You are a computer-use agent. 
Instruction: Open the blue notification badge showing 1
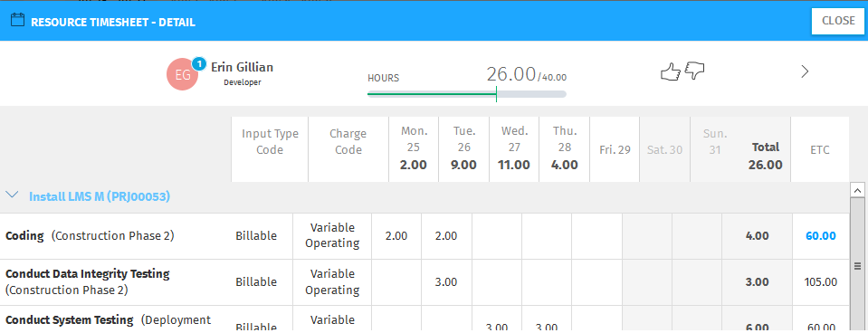click(199, 64)
